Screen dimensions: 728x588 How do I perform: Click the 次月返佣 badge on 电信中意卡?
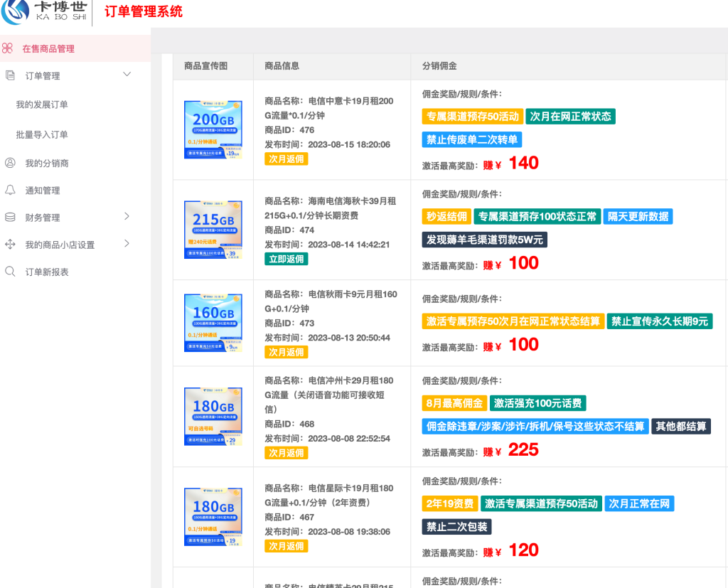pyautogui.click(x=285, y=159)
